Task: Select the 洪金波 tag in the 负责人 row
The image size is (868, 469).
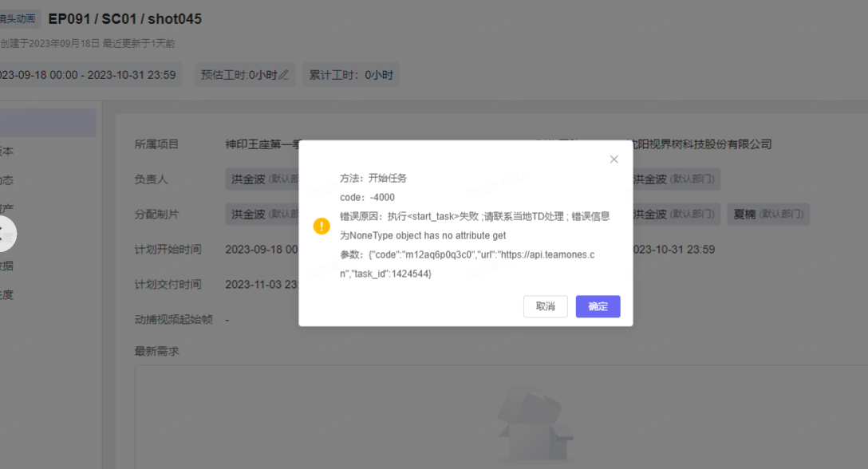Action: (262, 179)
